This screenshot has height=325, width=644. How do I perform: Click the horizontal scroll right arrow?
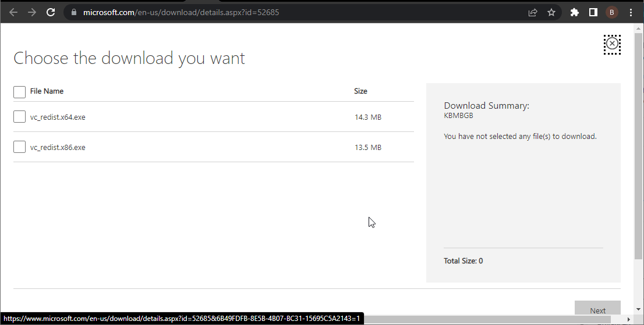[x=629, y=319]
